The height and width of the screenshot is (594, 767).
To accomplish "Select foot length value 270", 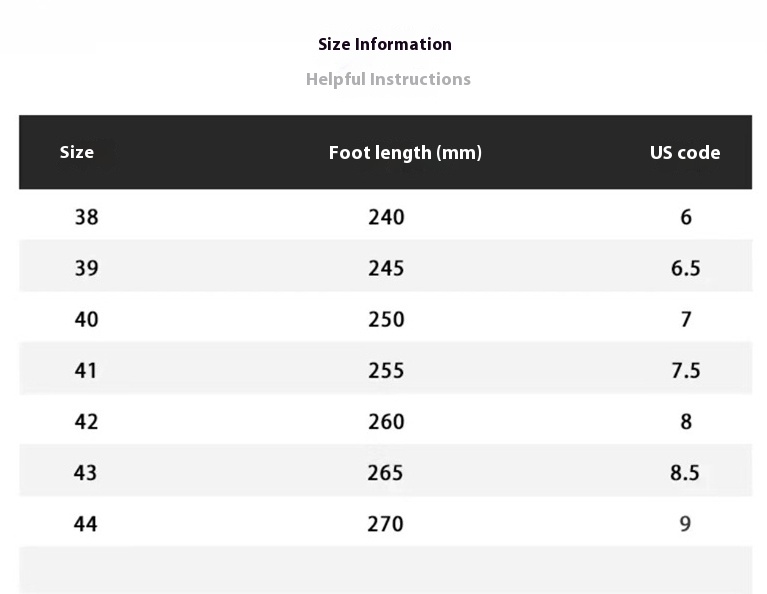I will 385,524.
